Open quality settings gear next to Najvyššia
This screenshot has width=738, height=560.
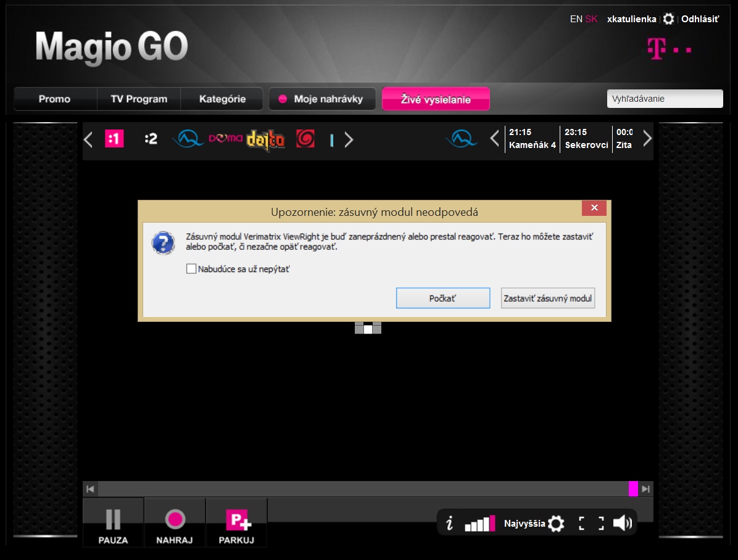tap(556, 523)
